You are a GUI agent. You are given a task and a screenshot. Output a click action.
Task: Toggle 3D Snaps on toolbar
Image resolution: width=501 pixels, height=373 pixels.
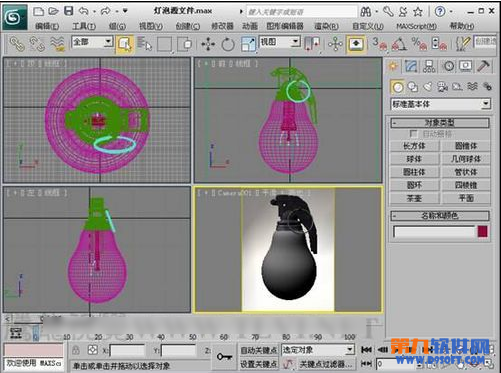tap(380, 44)
